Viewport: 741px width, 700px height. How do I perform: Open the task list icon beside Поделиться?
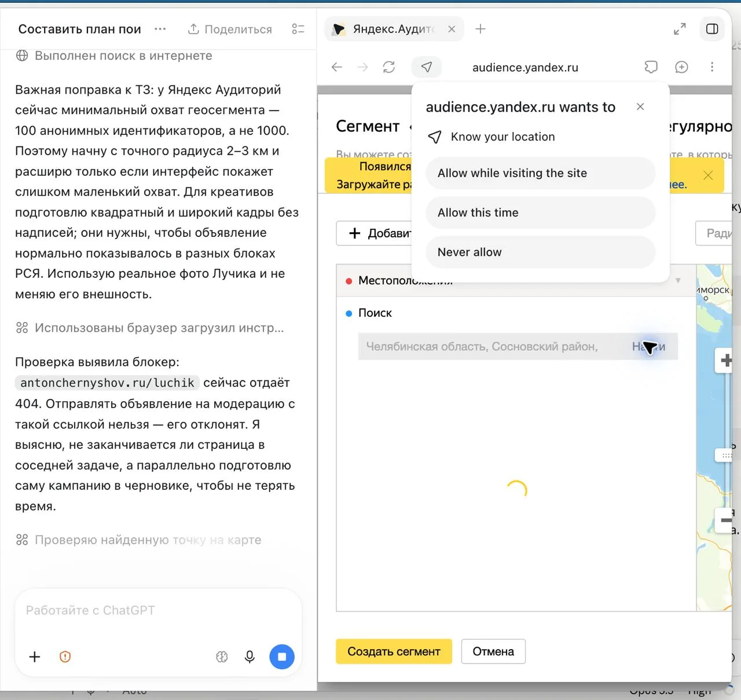[x=298, y=29]
